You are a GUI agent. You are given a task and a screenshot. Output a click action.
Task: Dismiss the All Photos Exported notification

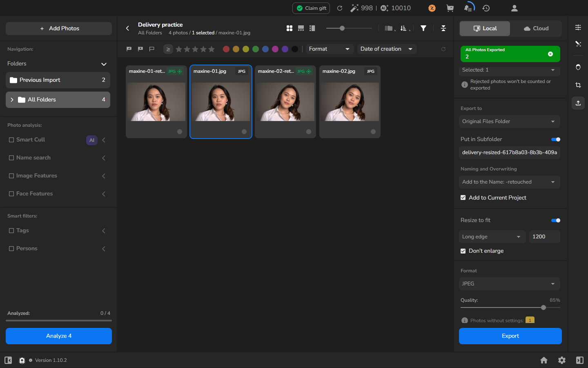550,54
